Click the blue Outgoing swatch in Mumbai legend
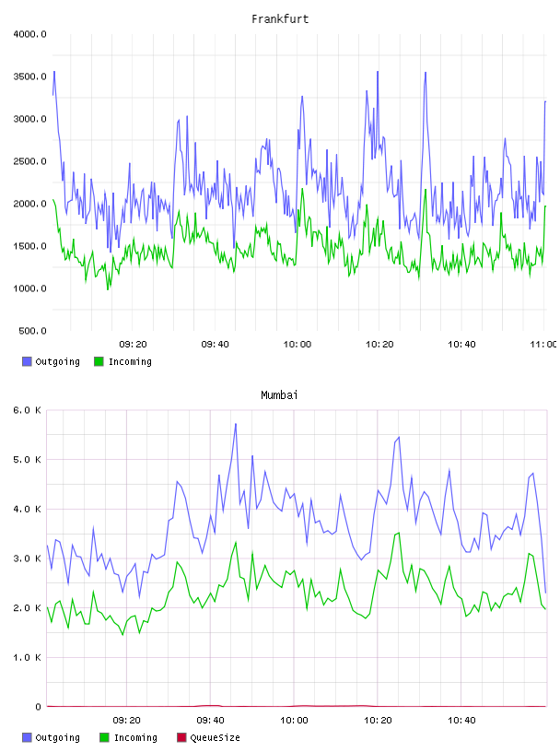This screenshot has height=752, width=560. 27,737
